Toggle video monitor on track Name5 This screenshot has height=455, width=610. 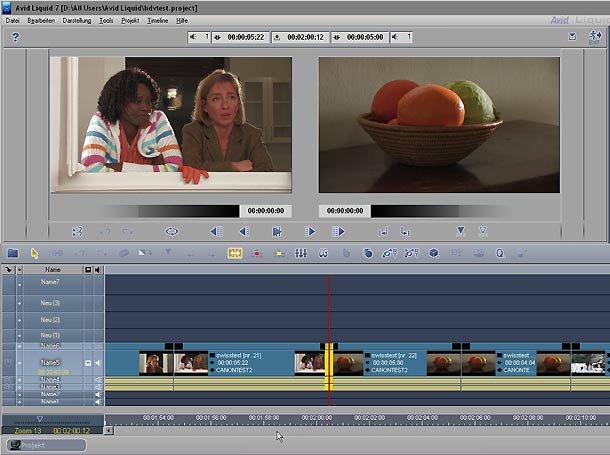(x=88, y=362)
